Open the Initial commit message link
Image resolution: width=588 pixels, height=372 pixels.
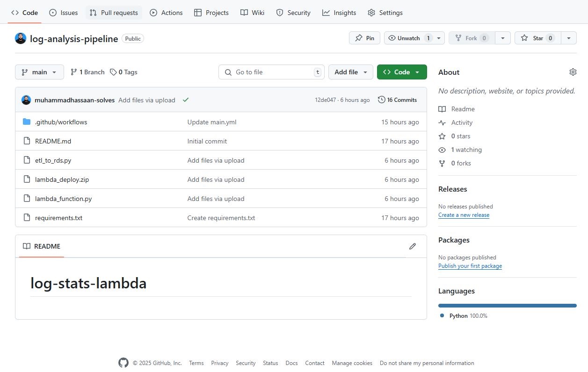point(207,141)
